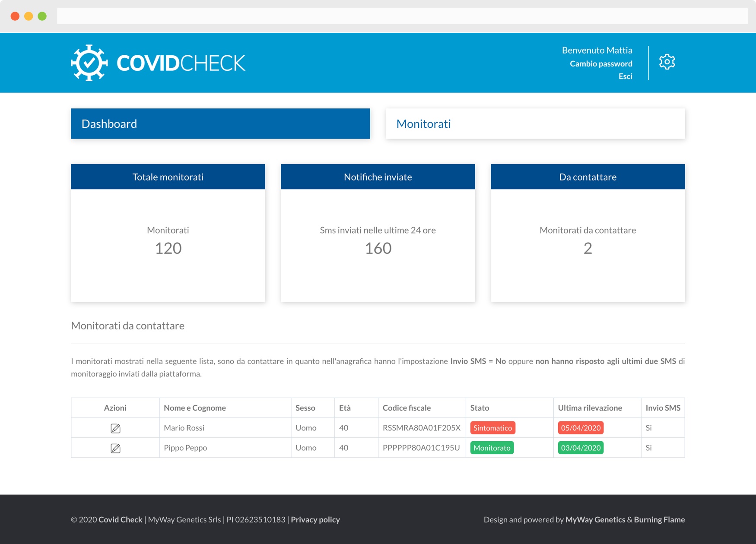Screen dimensions: 756x544
Task: Click the Codice fiscale column header
Action: click(x=422, y=408)
